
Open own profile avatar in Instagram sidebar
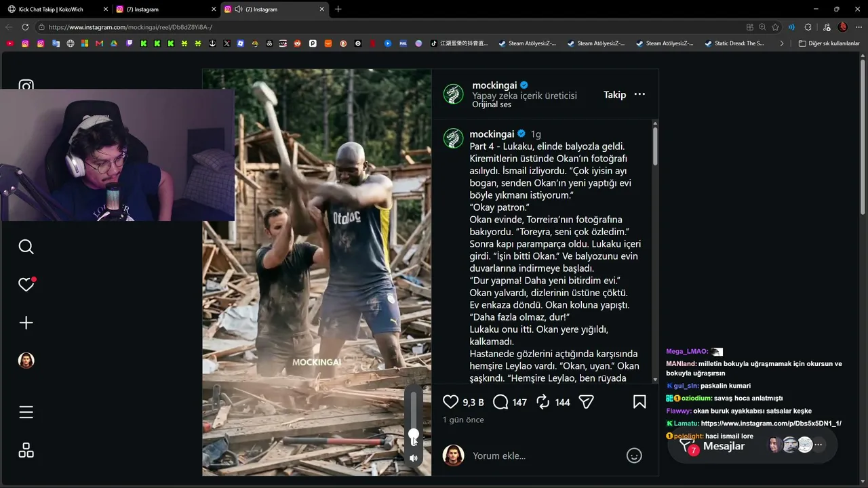click(26, 361)
